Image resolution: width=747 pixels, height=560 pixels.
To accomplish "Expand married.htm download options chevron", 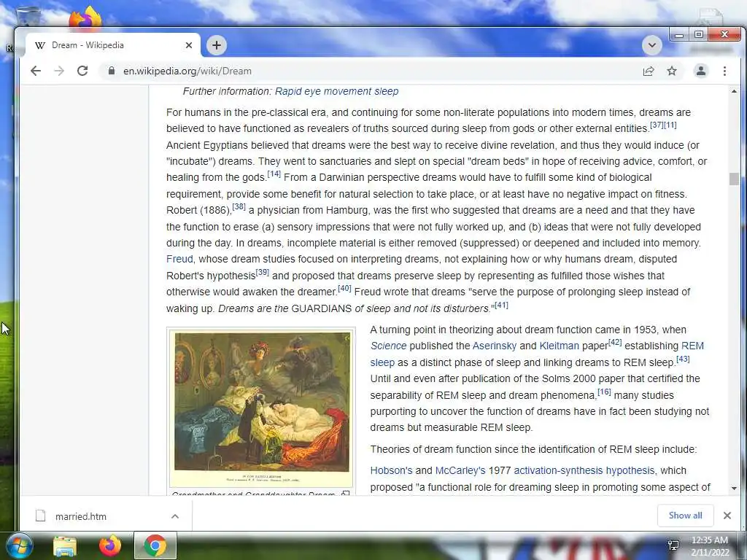I will tap(175, 516).
